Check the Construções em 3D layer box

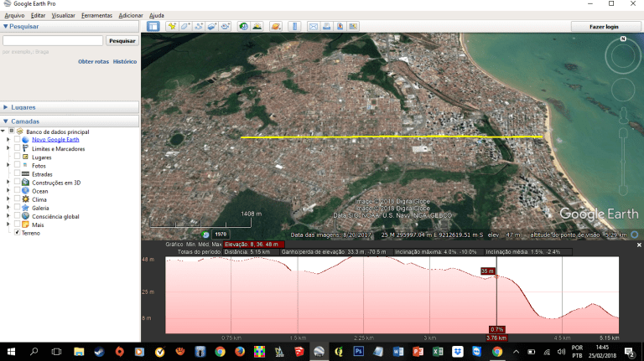pos(18,183)
